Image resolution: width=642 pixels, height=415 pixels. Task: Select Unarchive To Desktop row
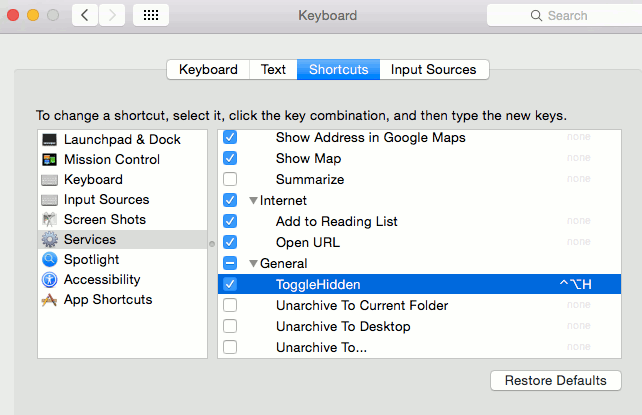pyautogui.click(x=419, y=327)
